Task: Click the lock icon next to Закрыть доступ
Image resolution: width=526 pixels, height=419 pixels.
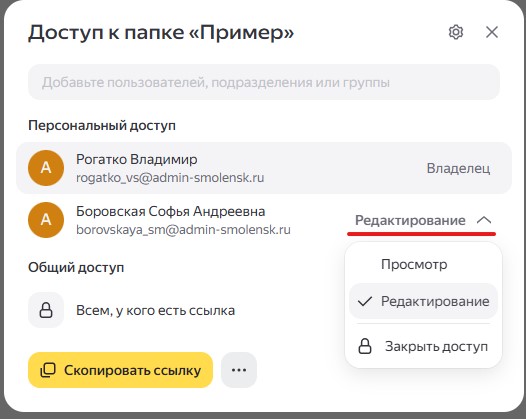Action: pos(365,346)
